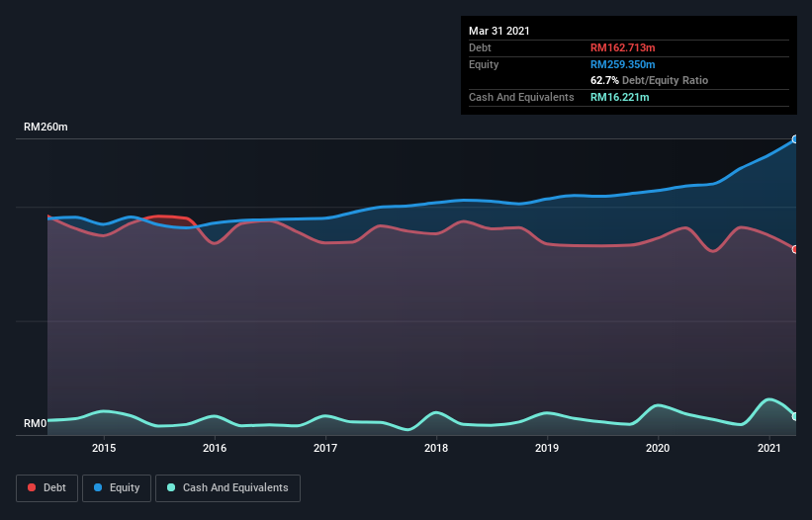Image resolution: width=812 pixels, height=520 pixels.
Task: Click the 62.7% Debt/Equity Ratio text
Action: coord(650,80)
